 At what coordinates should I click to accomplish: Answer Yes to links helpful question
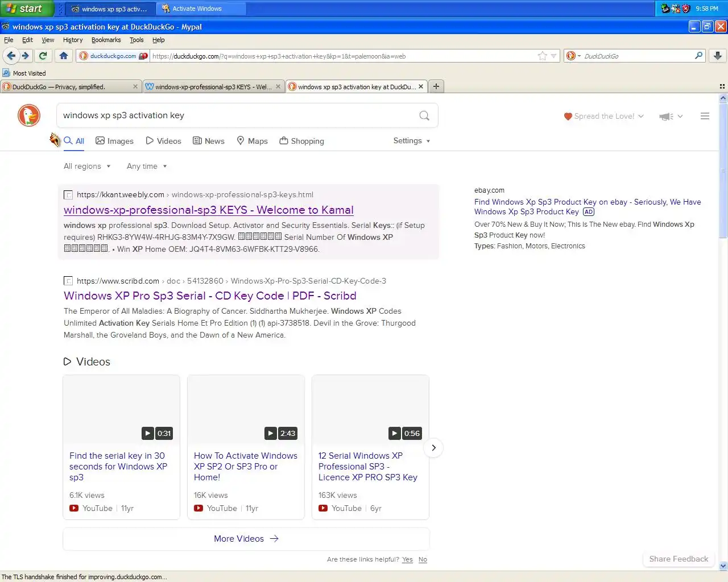tap(407, 560)
